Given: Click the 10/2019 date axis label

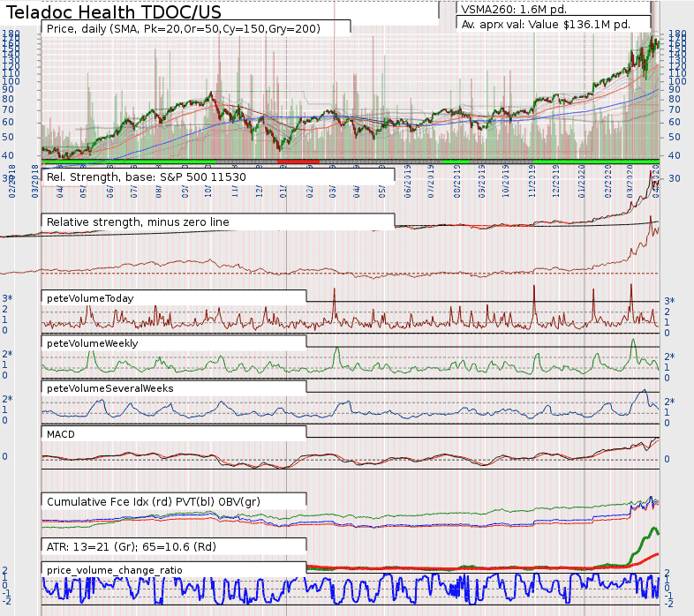Looking at the screenshot, I should coord(506,181).
